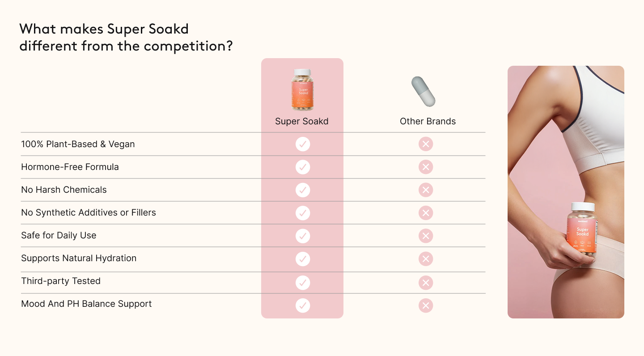Click Super Soakd checkmark for Hormone-Free Formula
Viewport: 644px width, 356px height.
tap(303, 167)
